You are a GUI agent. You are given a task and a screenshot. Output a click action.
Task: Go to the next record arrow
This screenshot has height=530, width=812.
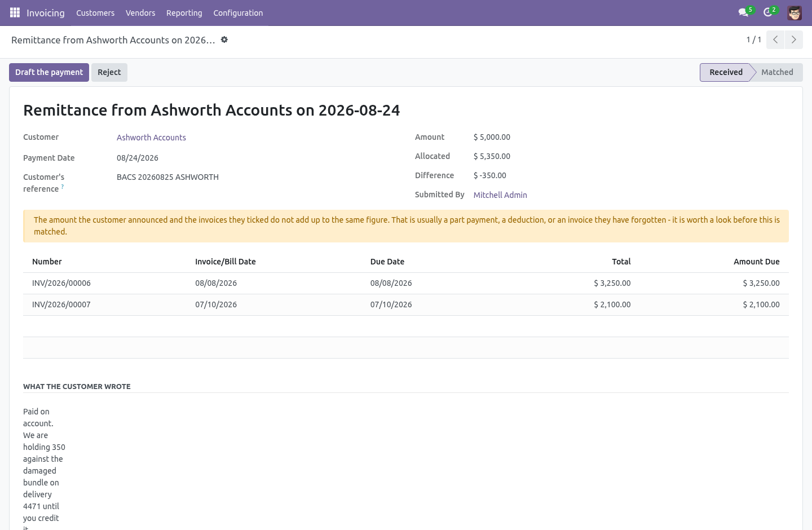[x=793, y=39]
